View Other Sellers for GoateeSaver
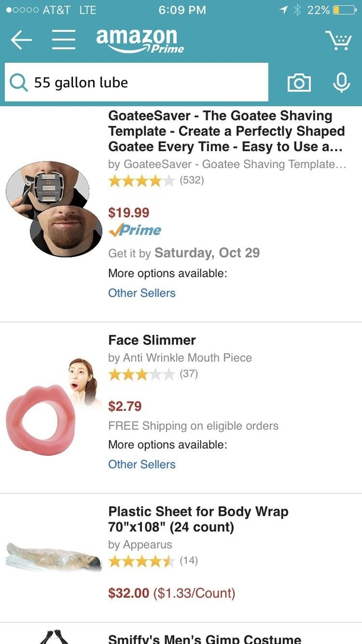Screen dimensions: 362x644 pyautogui.click(x=142, y=293)
